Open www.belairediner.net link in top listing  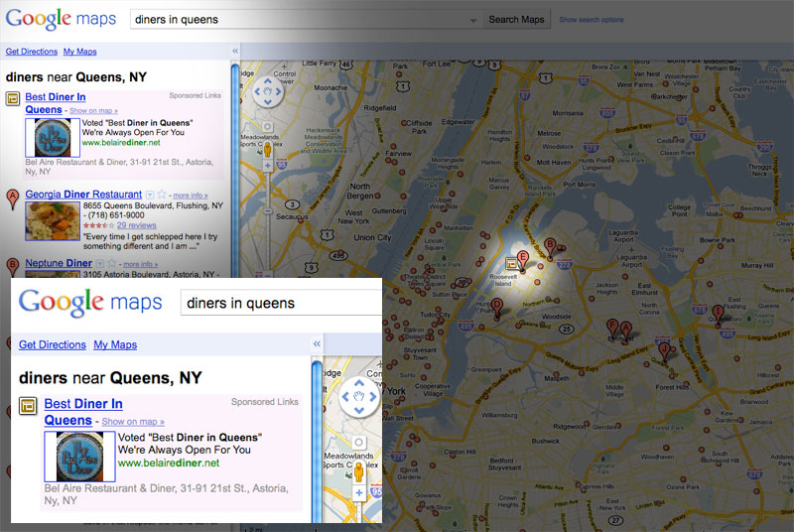[121, 143]
